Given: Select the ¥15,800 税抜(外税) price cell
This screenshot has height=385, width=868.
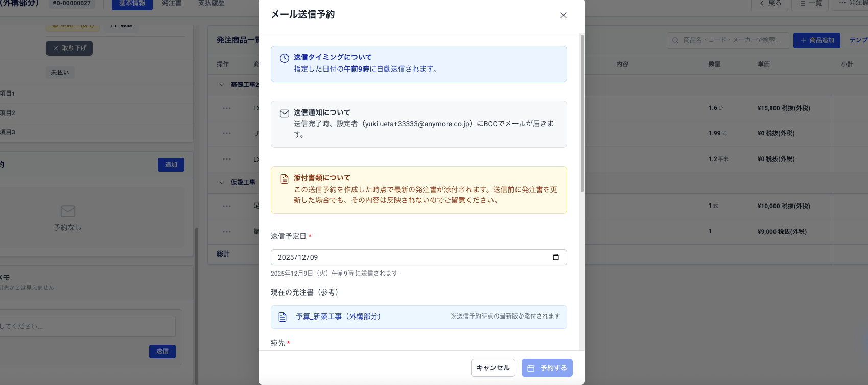Looking at the screenshot, I should tap(784, 108).
